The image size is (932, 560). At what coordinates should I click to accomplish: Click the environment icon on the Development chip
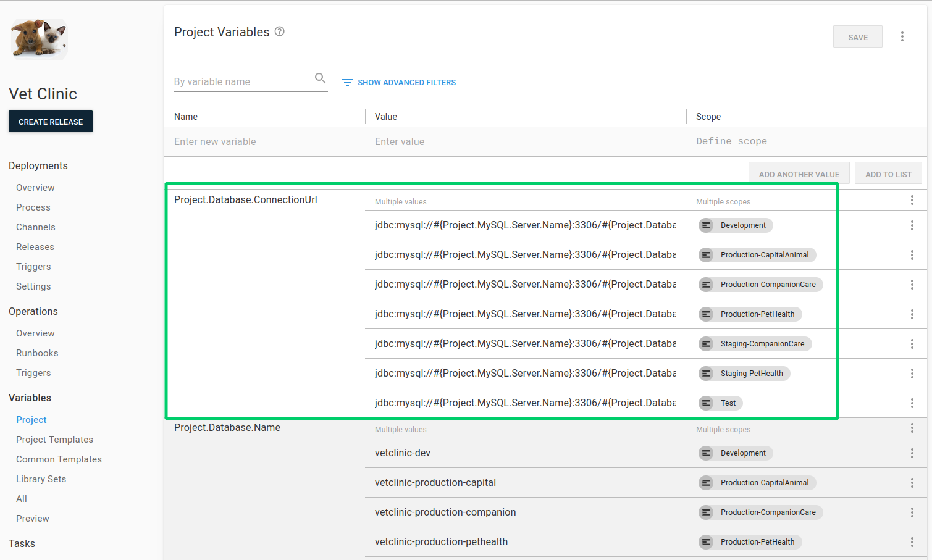coord(706,225)
